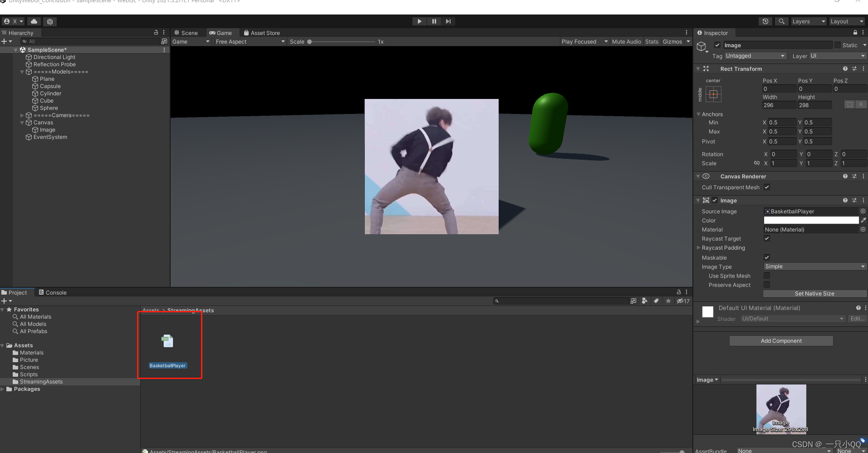Select the BasketballPlayer PNG file icon

[x=167, y=341]
